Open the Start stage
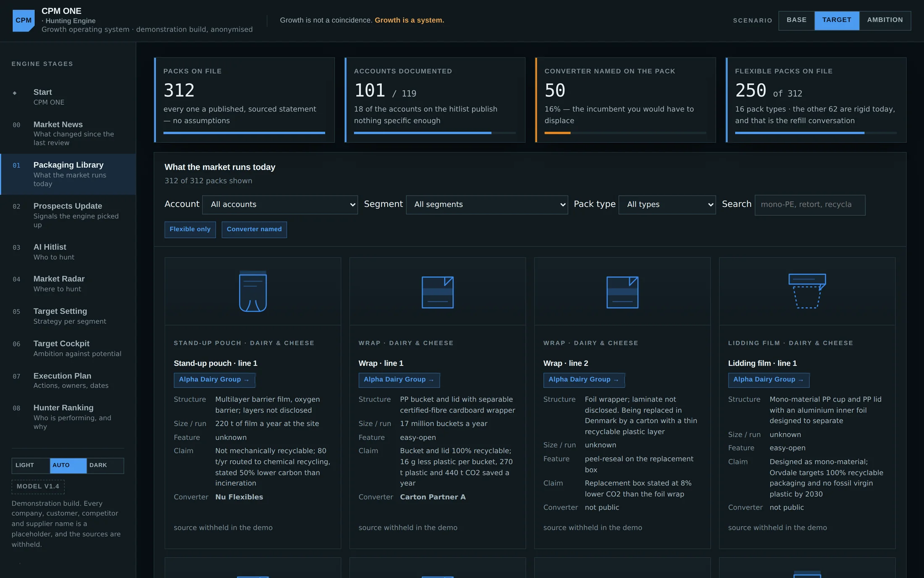Screen dimensions: 924x578 [68, 97]
